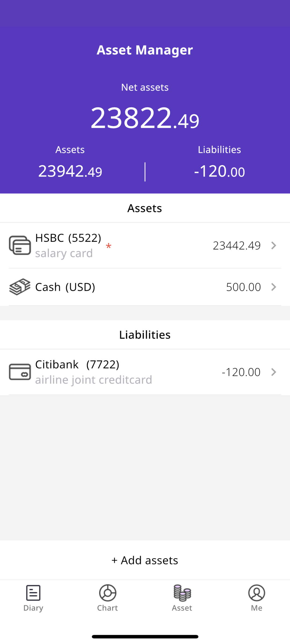
Task: Tap the net assets total 23822.49
Action: 145,118
